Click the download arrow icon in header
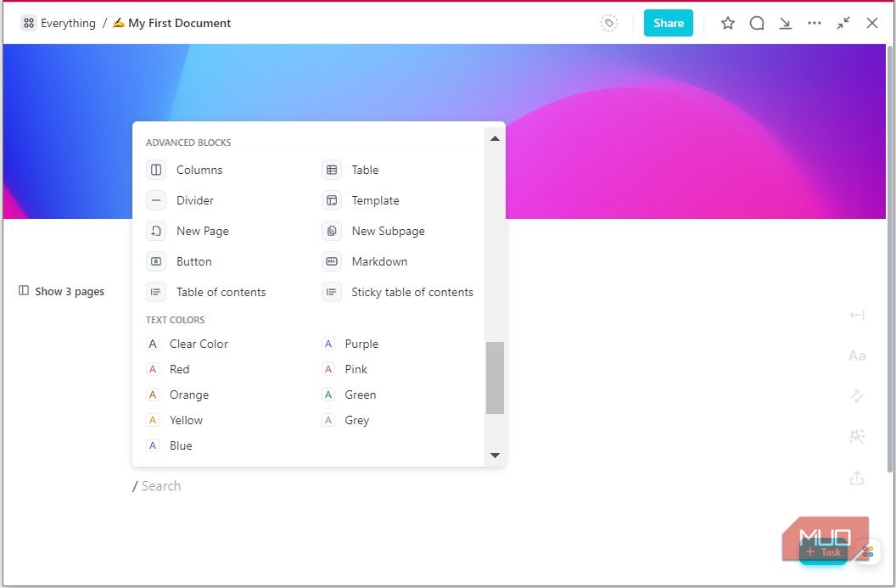This screenshot has width=896, height=588. (x=786, y=23)
